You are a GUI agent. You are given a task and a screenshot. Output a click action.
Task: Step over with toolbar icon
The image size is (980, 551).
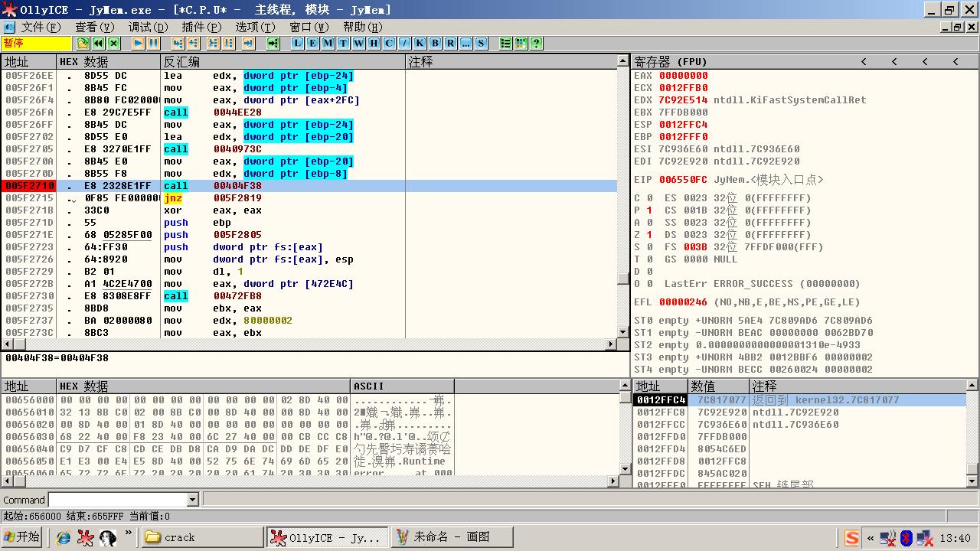[193, 44]
